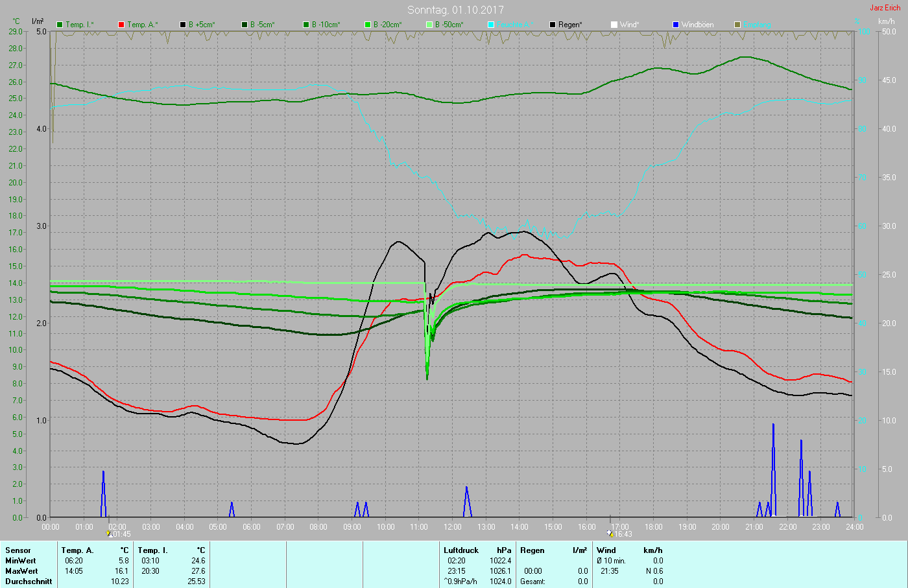Screen dimensions: 908x588
Task: Click the Jarz Erich link
Action: [x=885, y=8]
